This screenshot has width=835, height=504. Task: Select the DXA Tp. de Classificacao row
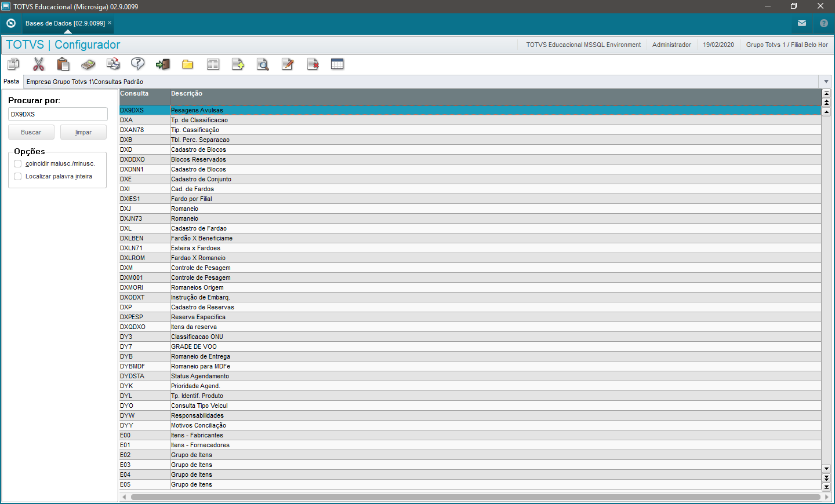pyautogui.click(x=470, y=120)
